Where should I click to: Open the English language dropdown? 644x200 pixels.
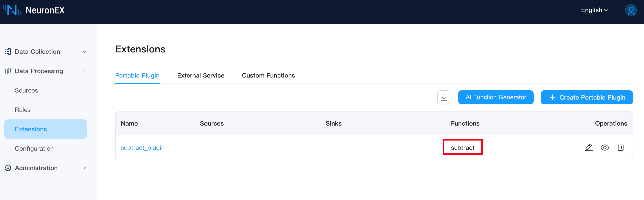tap(594, 10)
